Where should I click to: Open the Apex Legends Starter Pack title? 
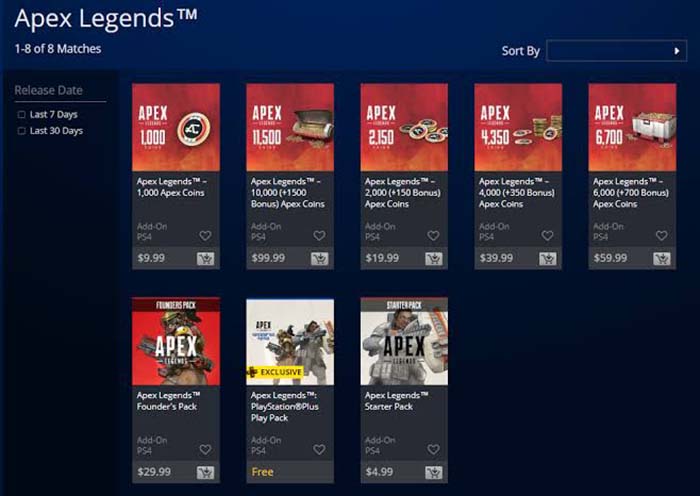[396, 401]
